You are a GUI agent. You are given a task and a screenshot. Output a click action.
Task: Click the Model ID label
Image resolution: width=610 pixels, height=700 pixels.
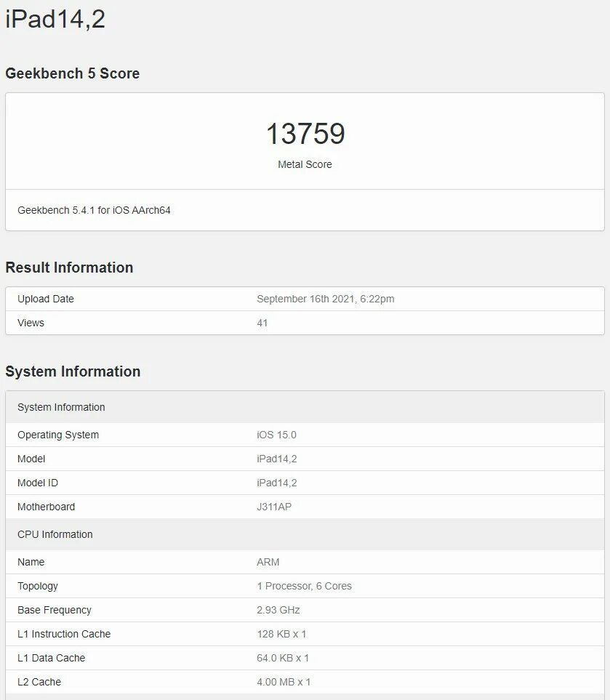coord(38,483)
